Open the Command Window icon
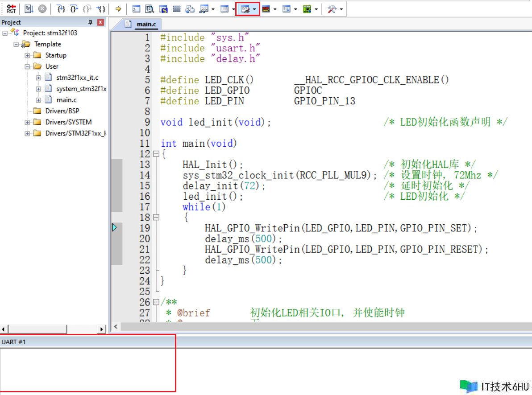This screenshot has height=395, width=532. click(x=137, y=9)
